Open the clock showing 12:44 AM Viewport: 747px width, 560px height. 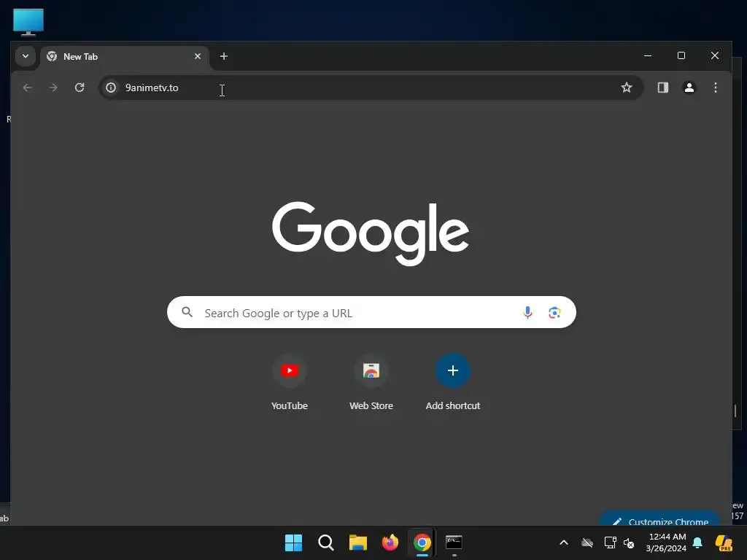pos(665,542)
